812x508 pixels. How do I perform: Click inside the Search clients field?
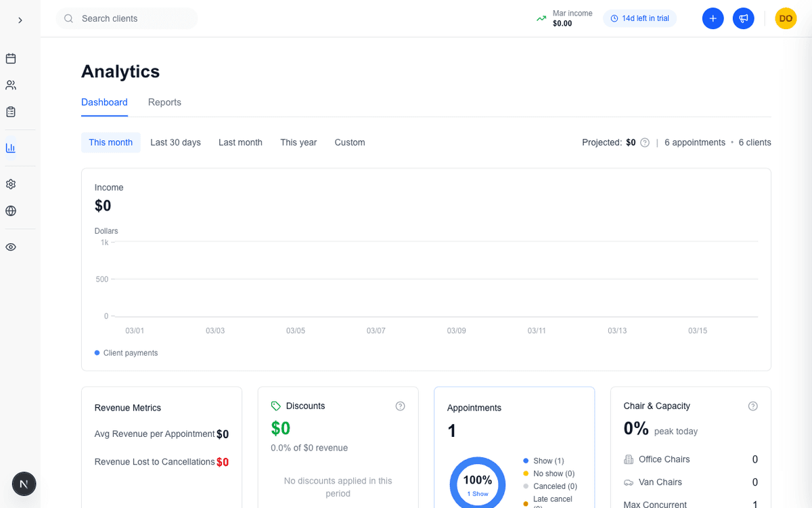[126, 18]
